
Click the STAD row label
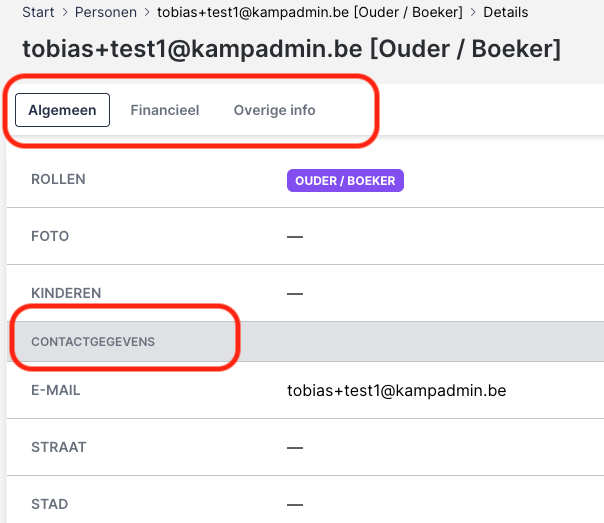tap(50, 504)
